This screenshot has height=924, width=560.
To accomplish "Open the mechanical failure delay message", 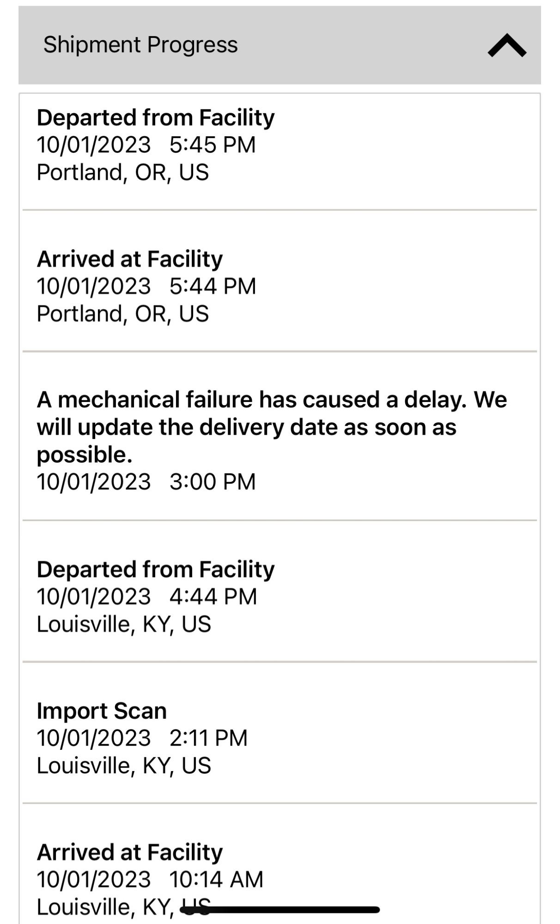I will tap(271, 426).
